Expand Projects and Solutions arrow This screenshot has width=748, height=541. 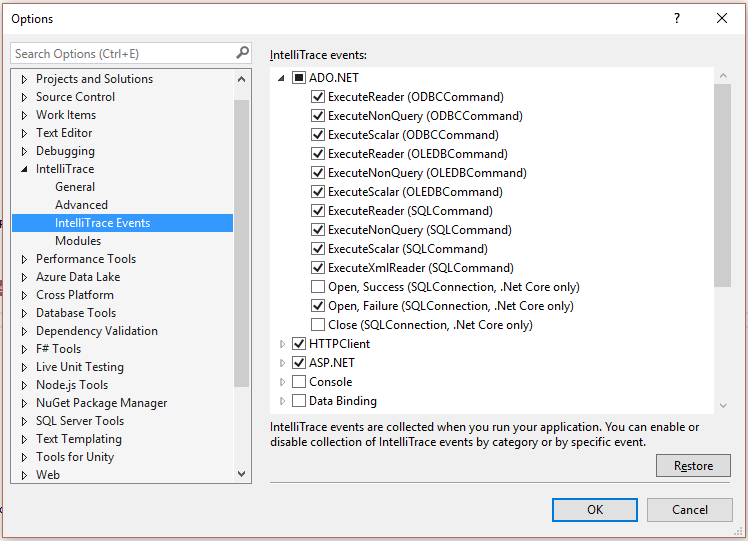tap(24, 79)
